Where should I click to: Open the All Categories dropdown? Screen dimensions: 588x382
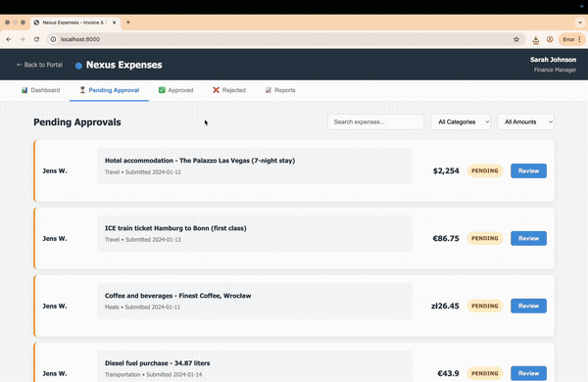pos(461,121)
